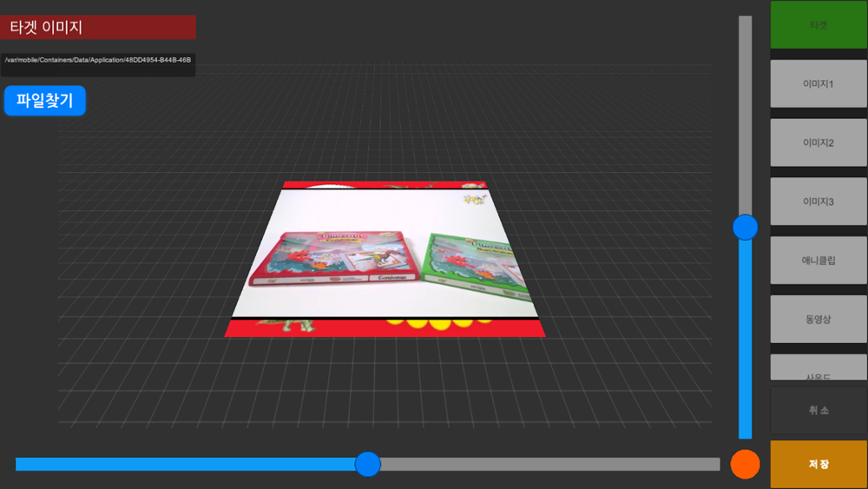Click the target image preview in viewport
The width and height of the screenshot is (868, 489).
385,259
